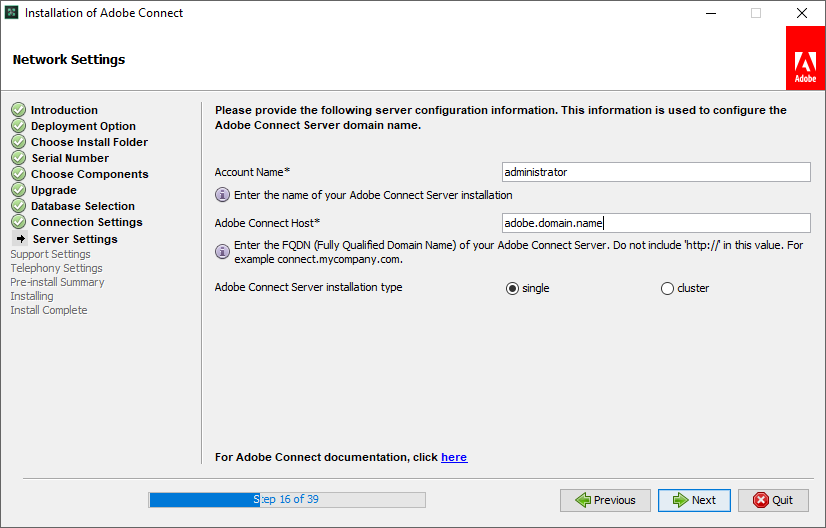
Task: Click the Database Selection checkmark icon
Action: click(18, 206)
